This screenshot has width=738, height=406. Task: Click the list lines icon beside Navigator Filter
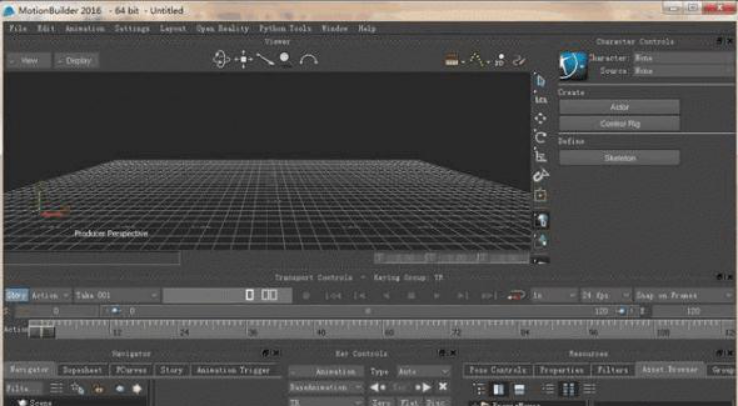tap(56, 388)
